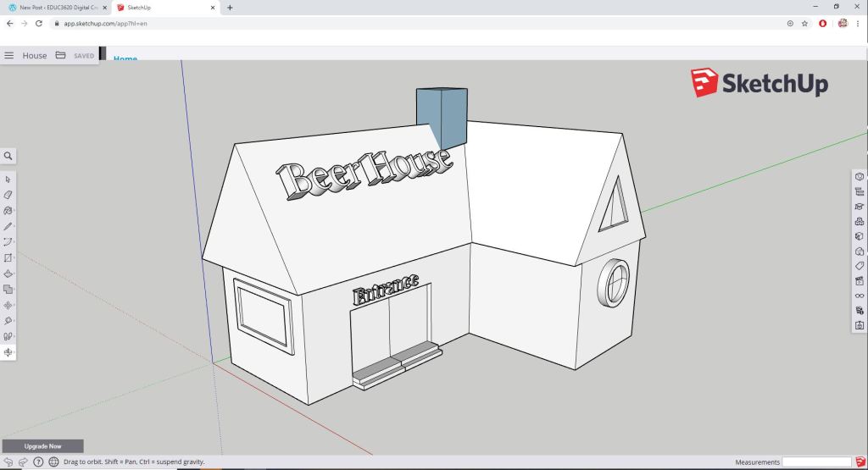Screen dimensions: 868x470
Task: Open the search tool magnifier
Action: click(x=8, y=156)
